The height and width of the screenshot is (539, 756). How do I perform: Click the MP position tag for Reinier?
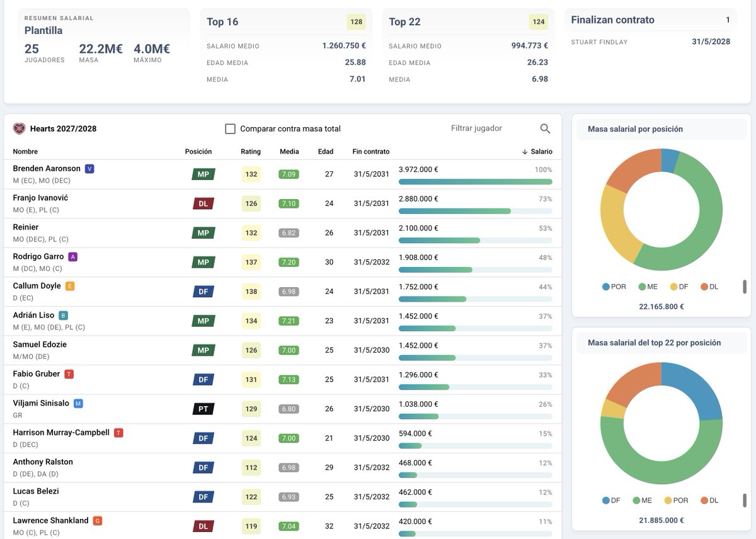203,233
